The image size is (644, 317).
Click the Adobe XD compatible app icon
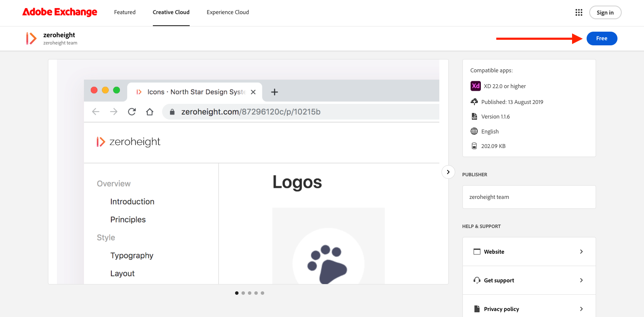pyautogui.click(x=475, y=86)
